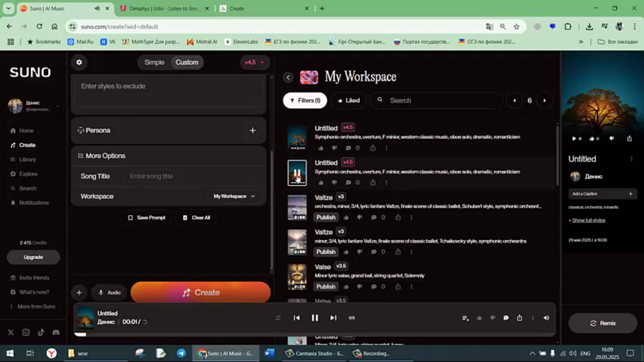Switch to Simple mode tab
The image size is (644, 362).
click(154, 62)
